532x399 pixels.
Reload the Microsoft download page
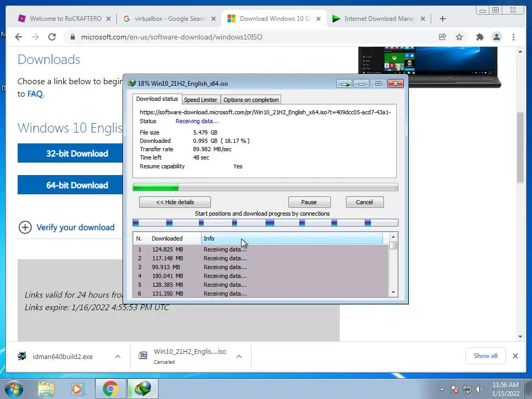[52, 37]
